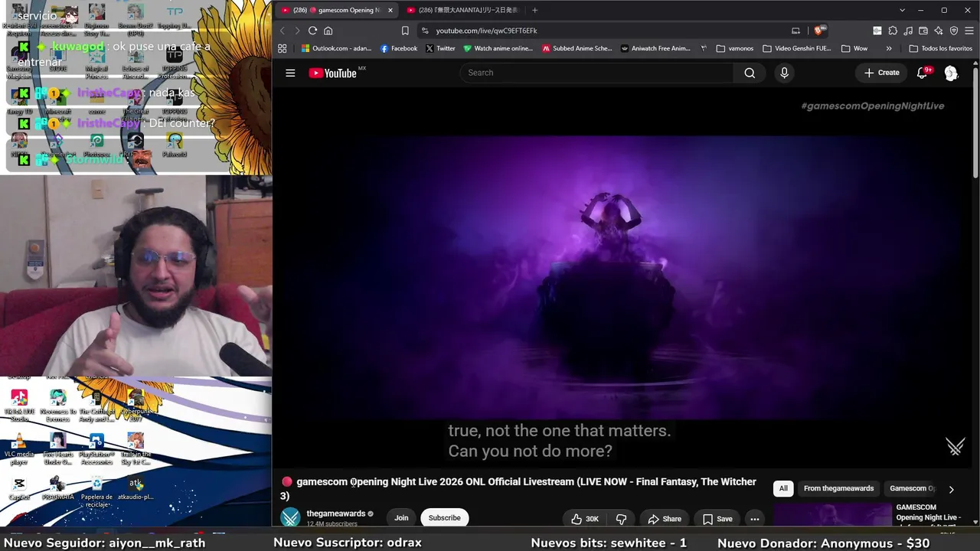Image resolution: width=980 pixels, height=551 pixels.
Task: Select the From thegameawards filter chip
Action: pyautogui.click(x=838, y=488)
